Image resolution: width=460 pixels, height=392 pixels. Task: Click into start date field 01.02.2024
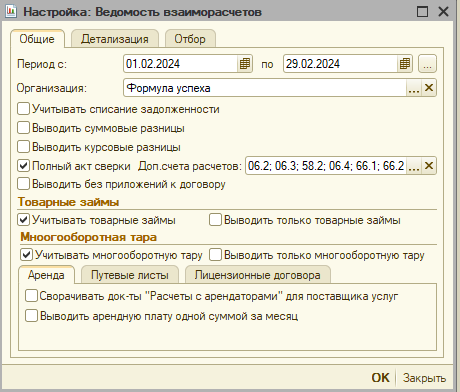pos(180,64)
